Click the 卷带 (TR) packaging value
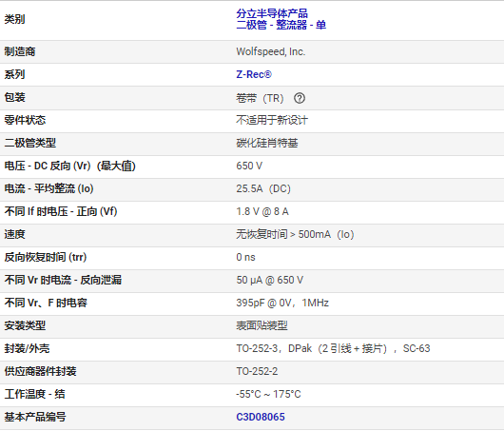This screenshot has width=504, height=431. [x=260, y=98]
